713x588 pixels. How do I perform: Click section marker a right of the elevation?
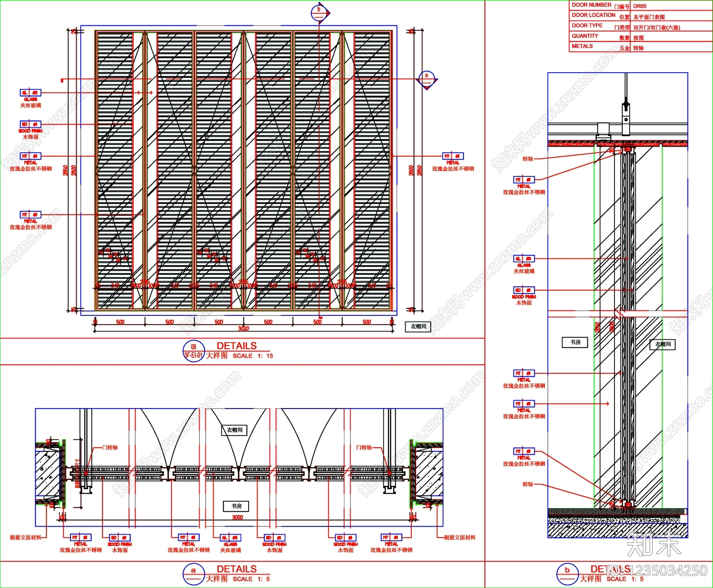[x=426, y=80]
